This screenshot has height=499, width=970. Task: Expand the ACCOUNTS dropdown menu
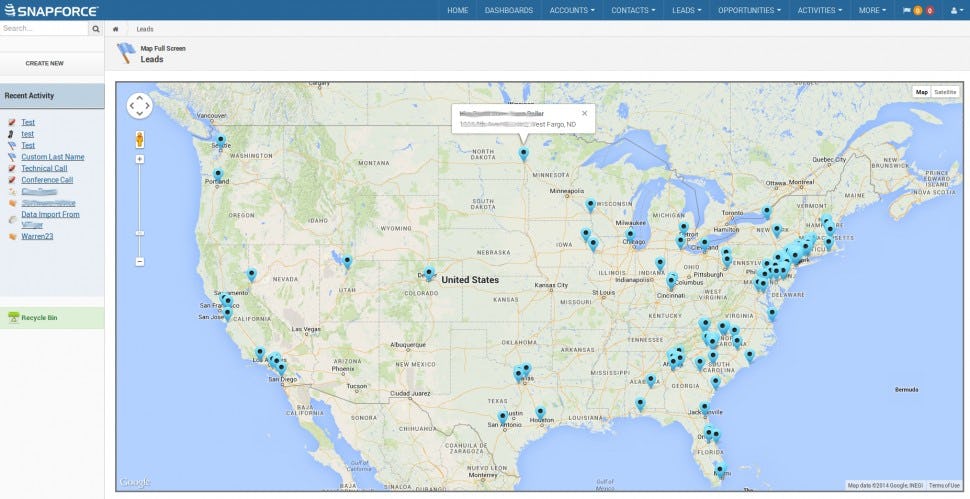572,11
